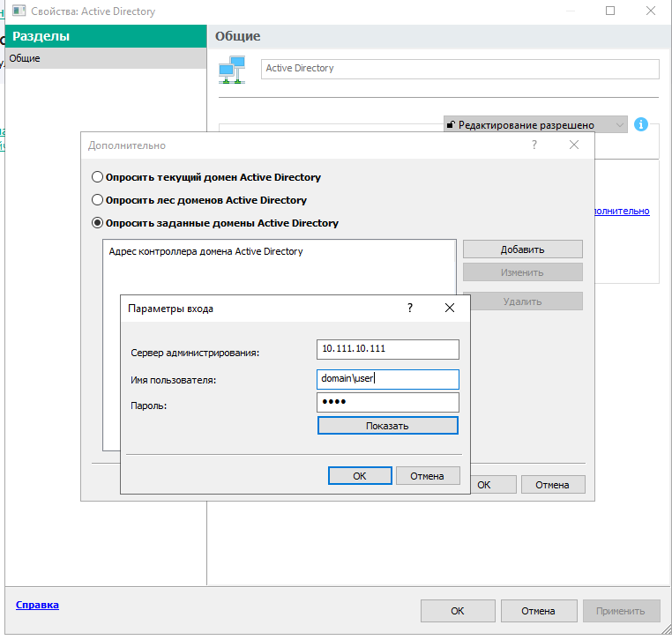The image size is (672, 640).
Task: Click the Сервер администрирования address field
Action: pos(388,350)
